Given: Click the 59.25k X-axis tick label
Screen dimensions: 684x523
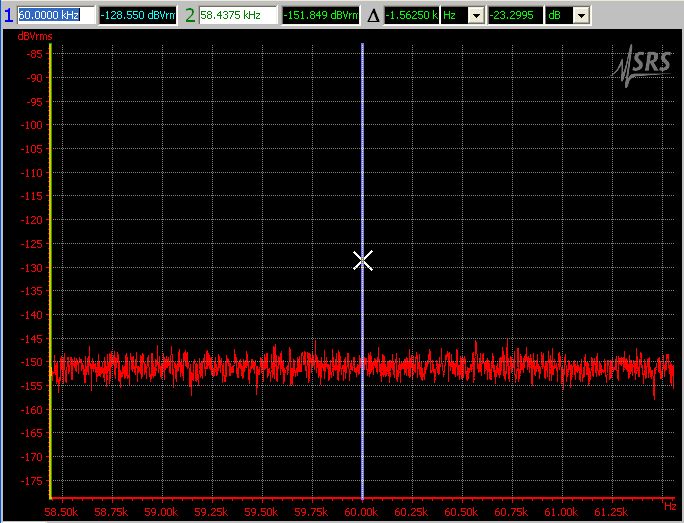Looking at the screenshot, I should click(211, 512).
